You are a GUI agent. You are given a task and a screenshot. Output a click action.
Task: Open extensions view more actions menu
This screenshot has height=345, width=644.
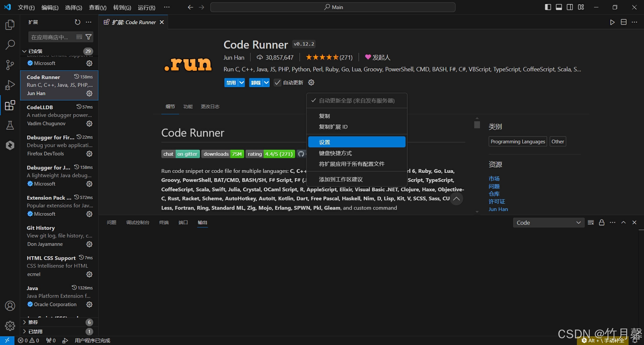pyautogui.click(x=89, y=22)
